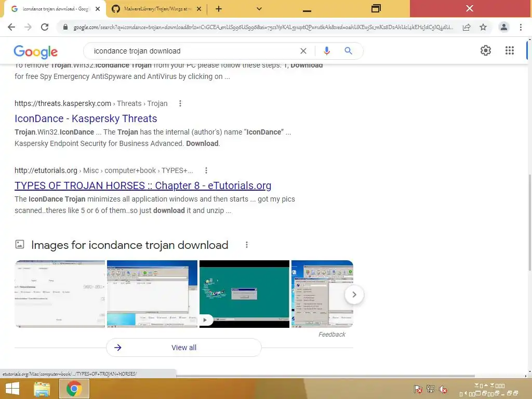Start voice search with the microphone
The image size is (532, 399).
326,51
